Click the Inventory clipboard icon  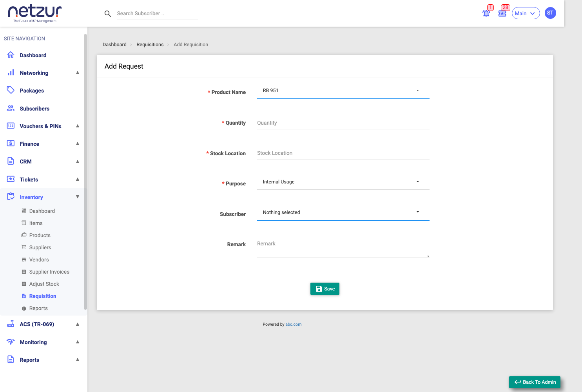[11, 197]
